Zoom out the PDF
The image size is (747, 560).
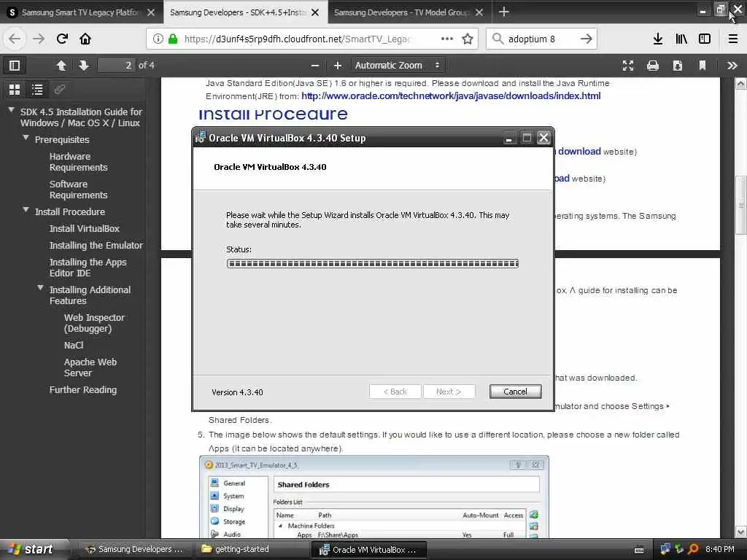(x=314, y=66)
